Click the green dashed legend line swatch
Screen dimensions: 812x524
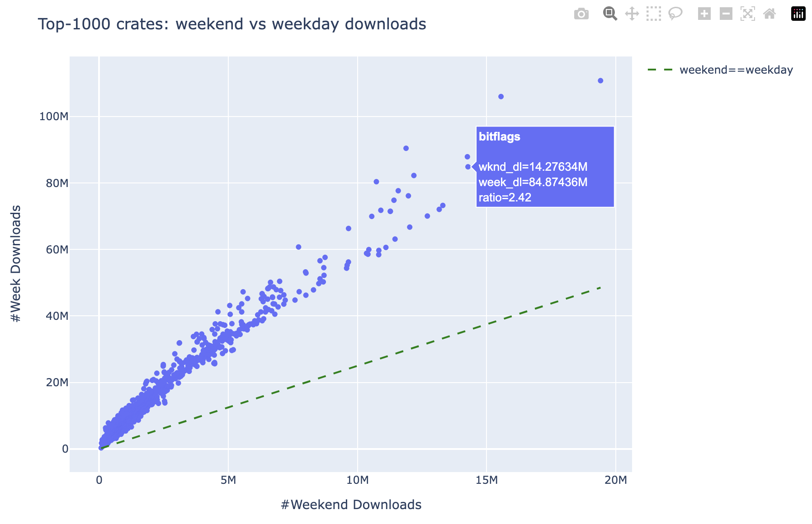(660, 70)
